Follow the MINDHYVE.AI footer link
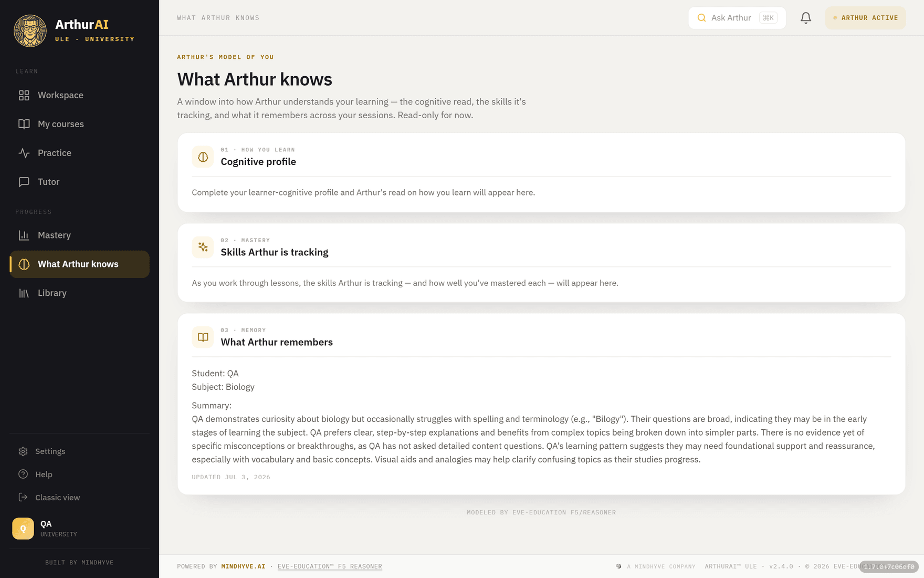924x578 pixels. [x=243, y=566]
